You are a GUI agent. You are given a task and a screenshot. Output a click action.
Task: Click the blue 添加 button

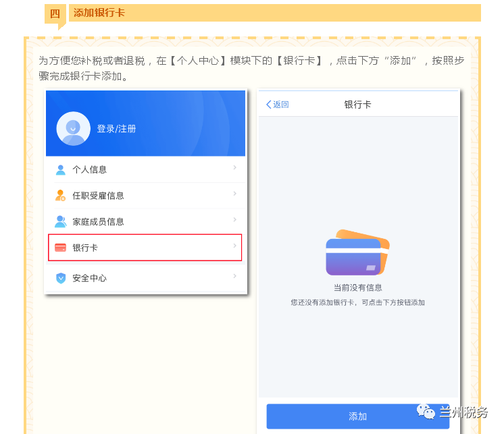[358, 416]
